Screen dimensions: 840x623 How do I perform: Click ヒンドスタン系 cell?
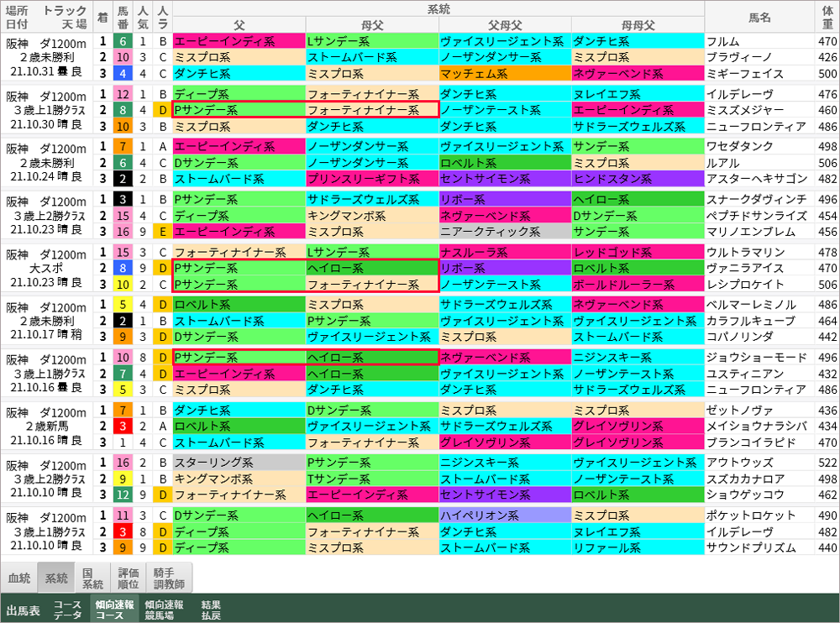[x=638, y=179]
